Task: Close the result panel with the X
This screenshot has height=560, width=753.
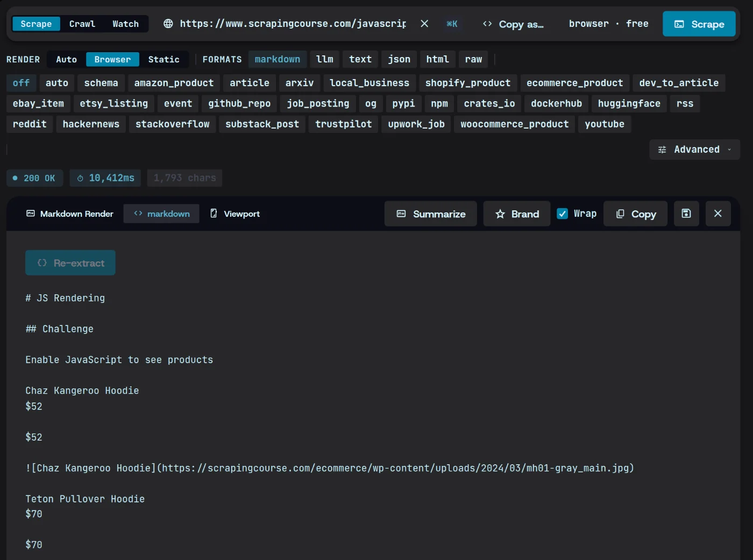Action: (718, 214)
